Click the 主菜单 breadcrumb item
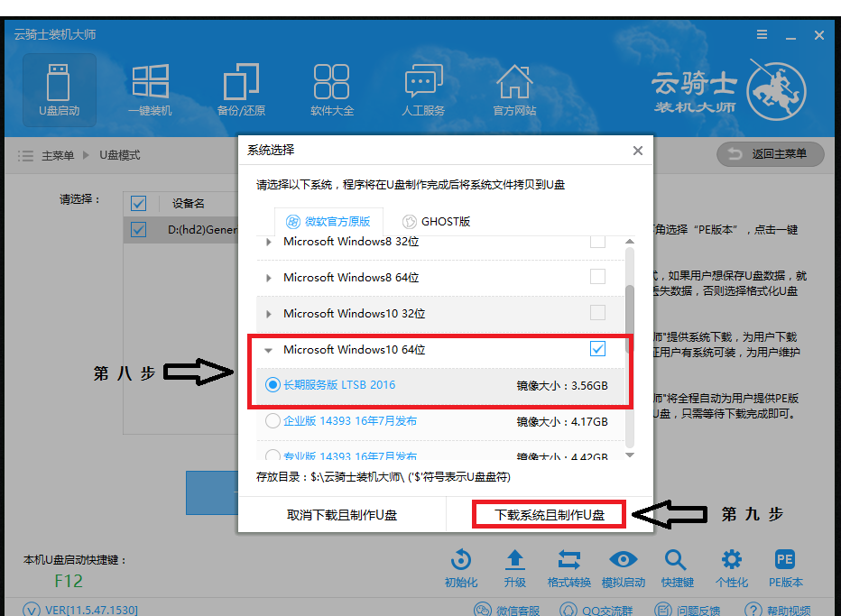This screenshot has width=841, height=616. click(58, 155)
